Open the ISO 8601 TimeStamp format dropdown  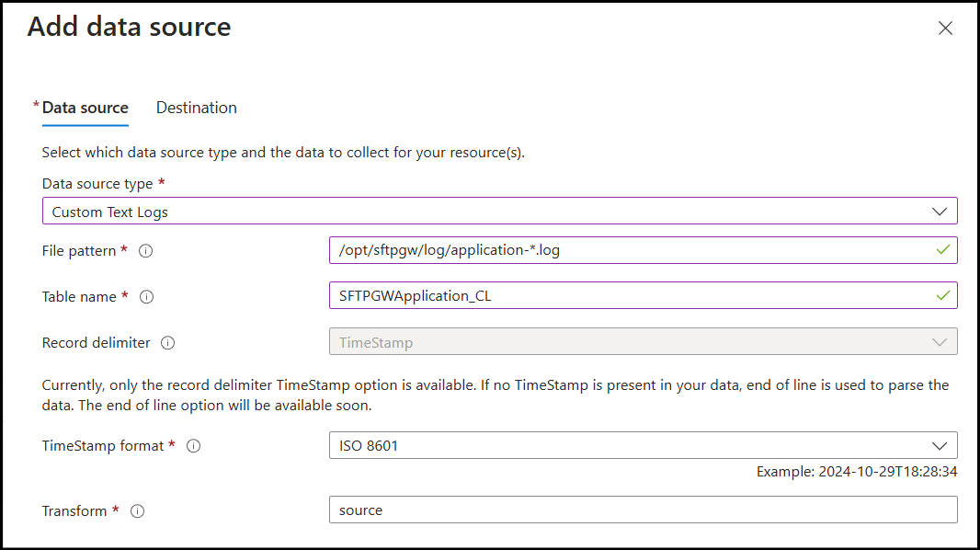(x=643, y=446)
